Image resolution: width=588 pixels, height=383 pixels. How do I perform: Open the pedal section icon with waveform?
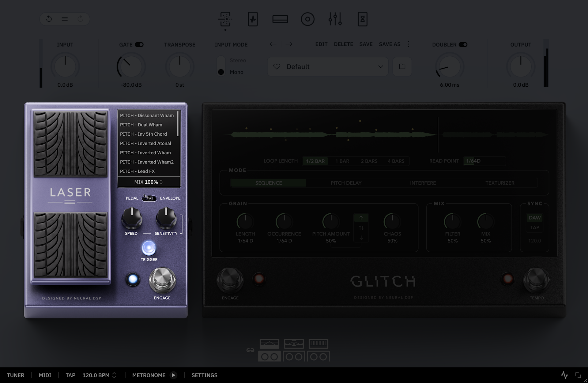(x=253, y=19)
